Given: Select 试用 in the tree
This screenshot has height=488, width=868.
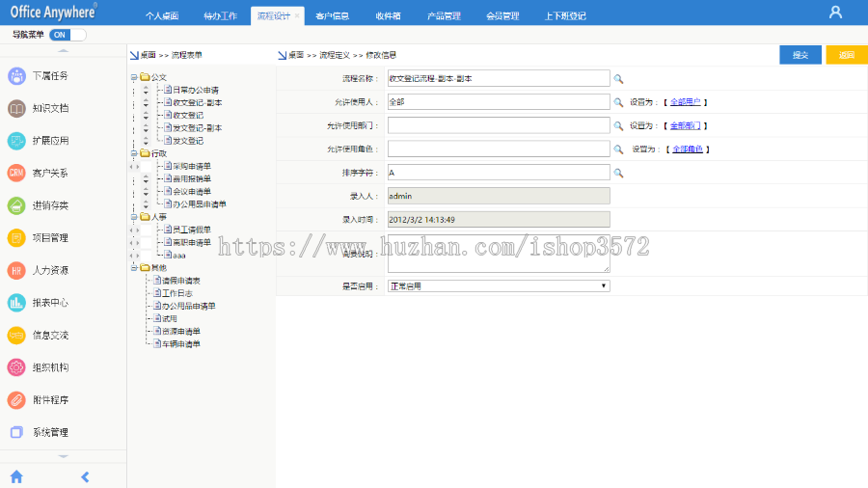Looking at the screenshot, I should click(x=170, y=318).
